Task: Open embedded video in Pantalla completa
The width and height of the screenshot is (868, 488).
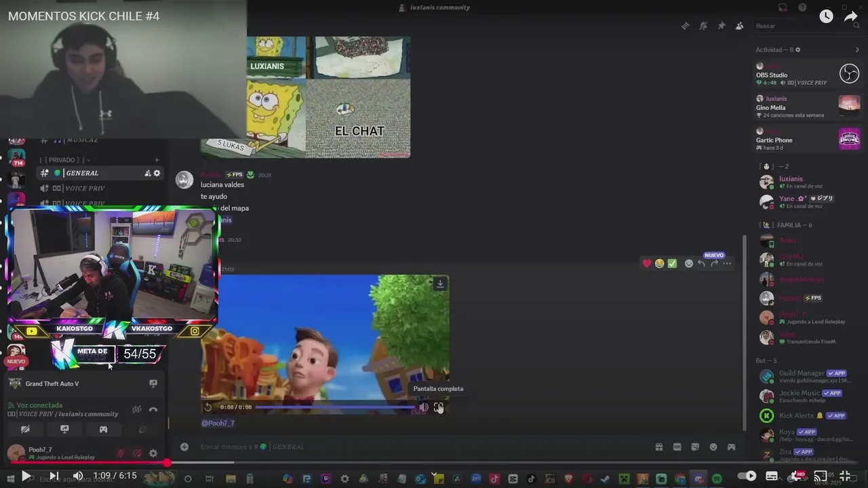Action: (x=439, y=407)
